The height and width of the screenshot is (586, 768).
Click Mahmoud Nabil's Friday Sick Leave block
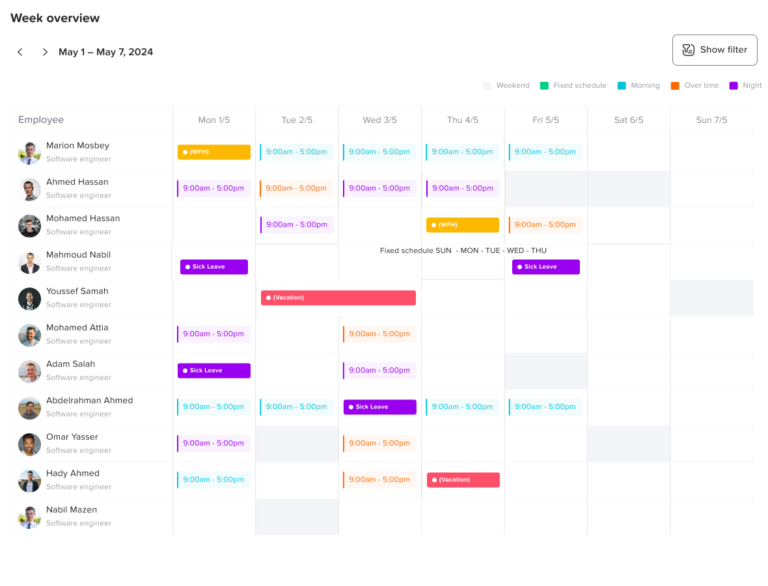(545, 267)
